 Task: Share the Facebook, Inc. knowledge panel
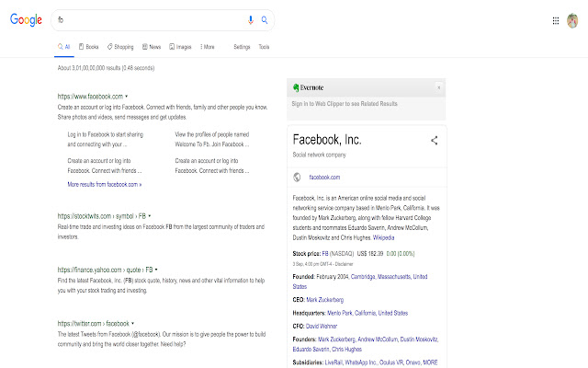(x=435, y=141)
